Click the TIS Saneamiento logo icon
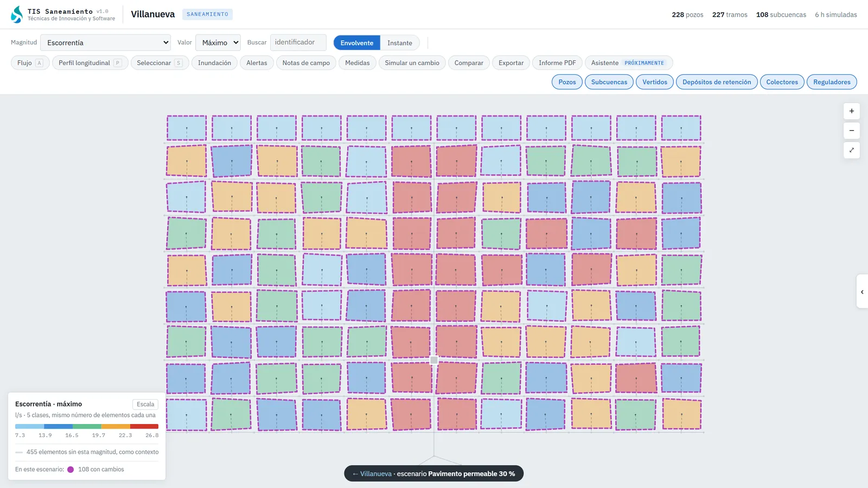The height and width of the screenshot is (488, 868). pos(17,15)
